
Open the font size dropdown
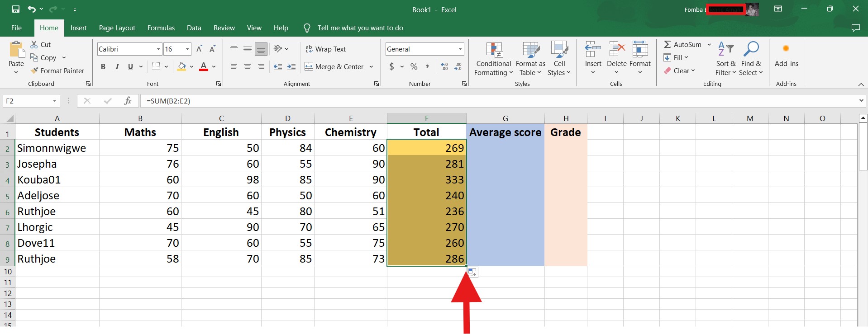click(x=187, y=49)
